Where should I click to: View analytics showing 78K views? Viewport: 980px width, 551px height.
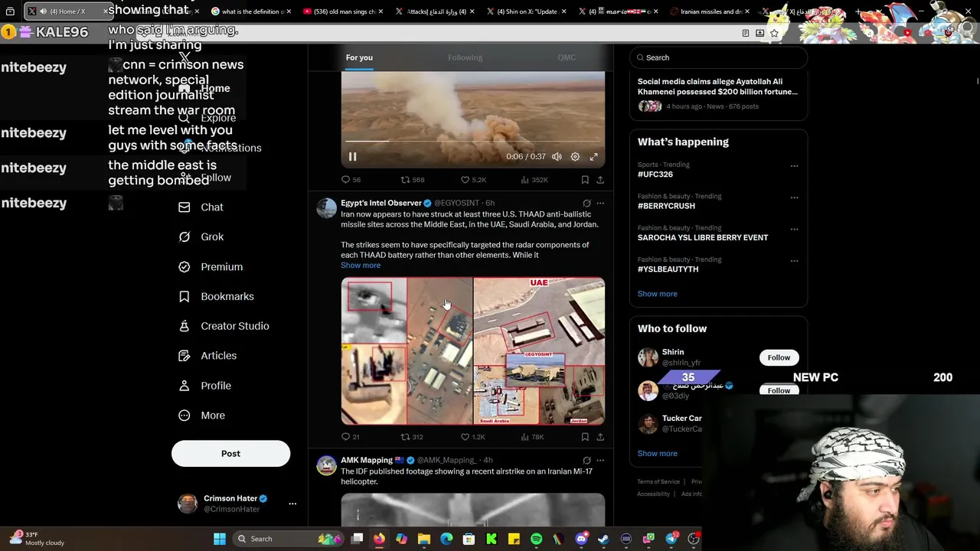click(x=532, y=437)
